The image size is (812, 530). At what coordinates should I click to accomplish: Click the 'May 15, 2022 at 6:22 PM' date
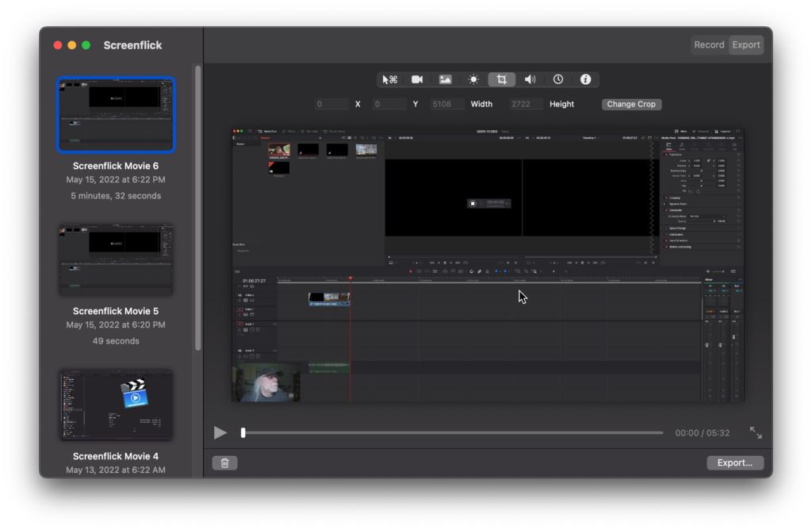pos(116,180)
